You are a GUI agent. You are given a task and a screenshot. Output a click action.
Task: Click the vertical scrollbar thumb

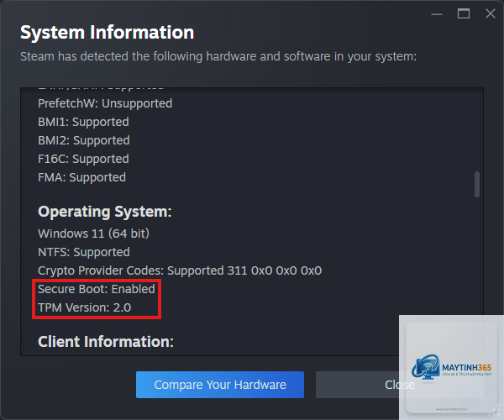[477, 184]
